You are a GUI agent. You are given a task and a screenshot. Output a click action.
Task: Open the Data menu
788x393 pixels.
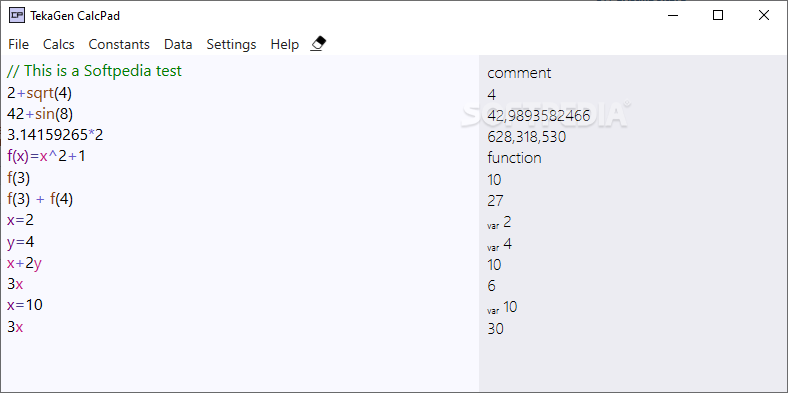tap(178, 44)
